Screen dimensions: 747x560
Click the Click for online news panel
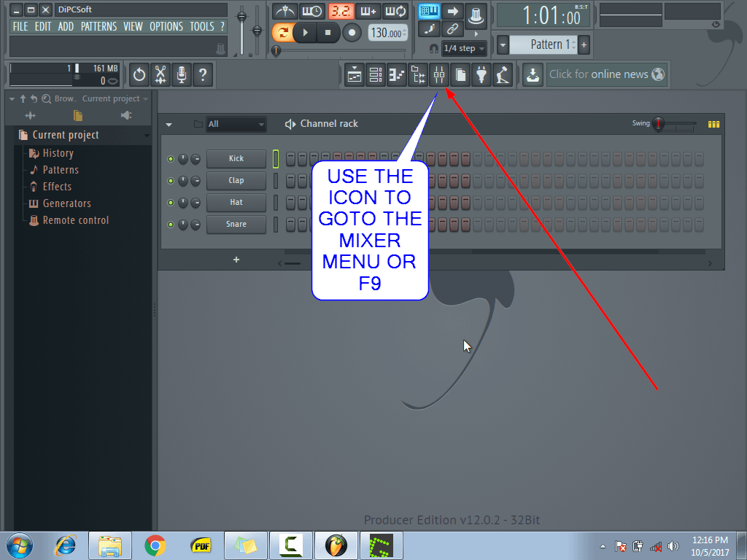pyautogui.click(x=606, y=75)
